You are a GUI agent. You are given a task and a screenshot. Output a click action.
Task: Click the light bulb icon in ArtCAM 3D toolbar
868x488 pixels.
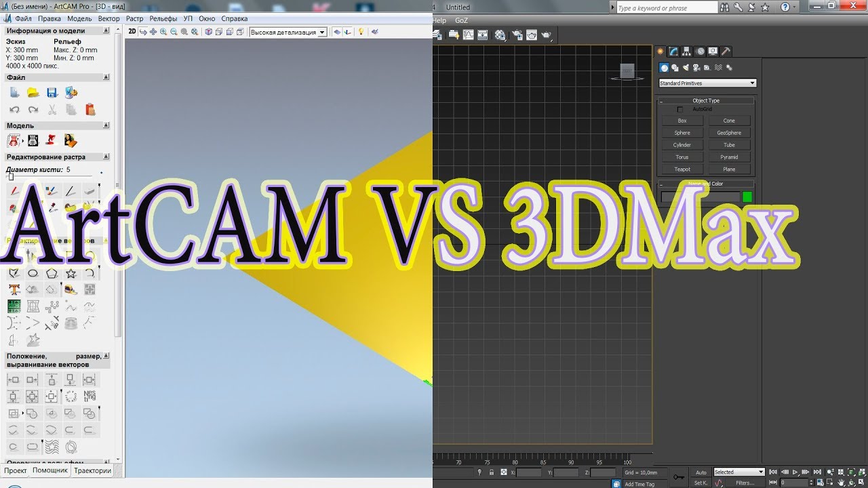click(x=361, y=32)
